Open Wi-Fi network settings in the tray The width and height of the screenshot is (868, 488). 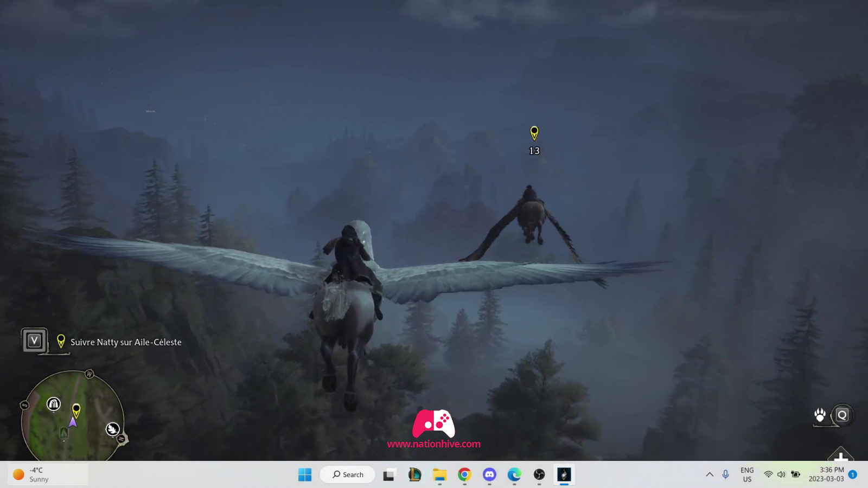(x=768, y=474)
